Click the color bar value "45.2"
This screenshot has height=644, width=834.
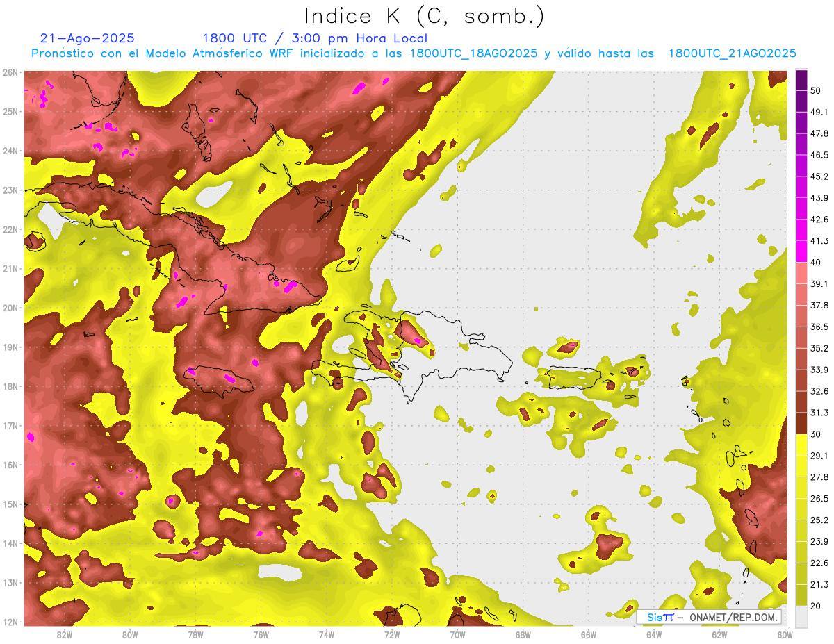(820, 176)
